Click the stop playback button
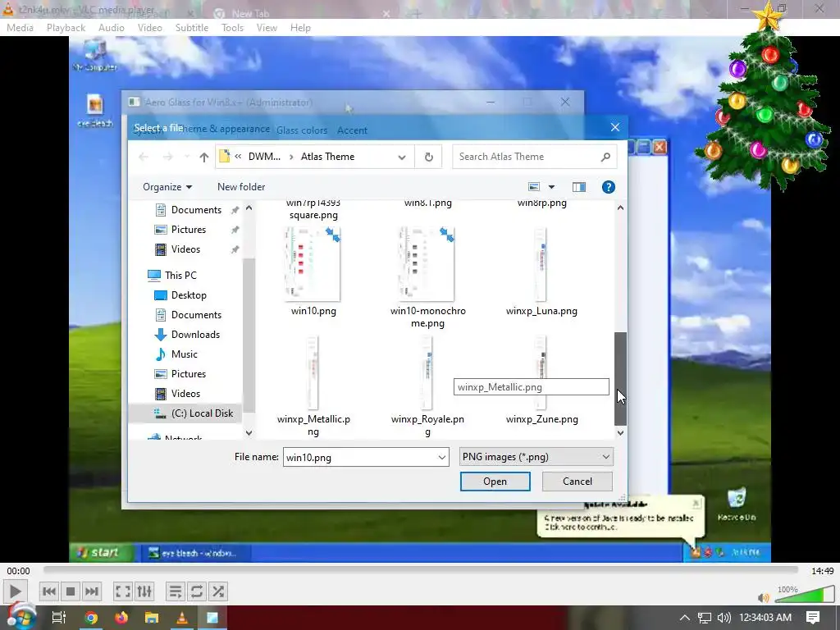Viewport: 840px width, 630px height. [x=71, y=591]
